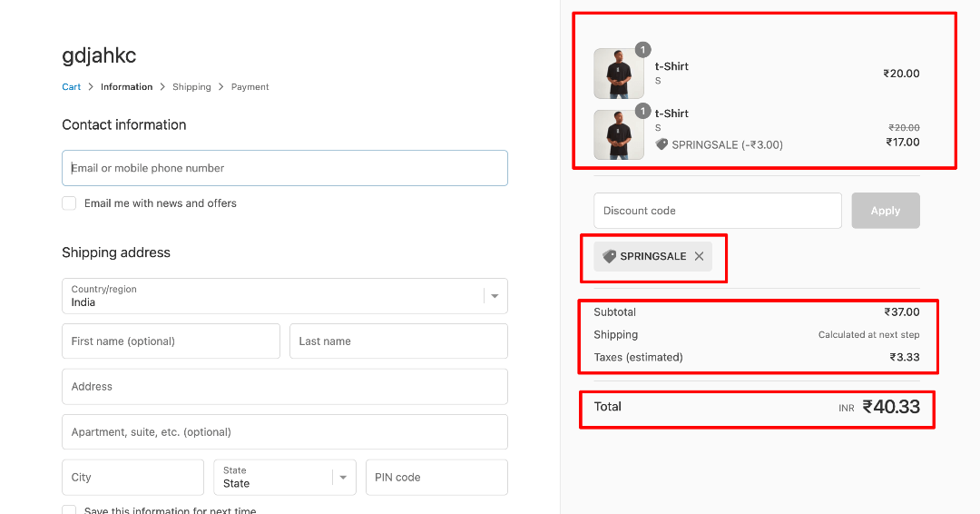Viewport: 980px width, 514px height.
Task: Click the Taxes (estimated) value ₹3.33
Action: [x=905, y=358]
